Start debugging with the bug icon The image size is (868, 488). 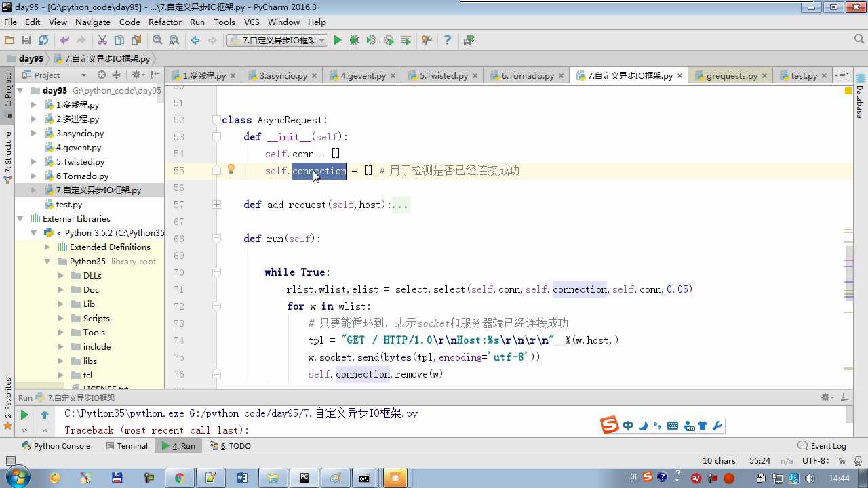[x=354, y=41]
